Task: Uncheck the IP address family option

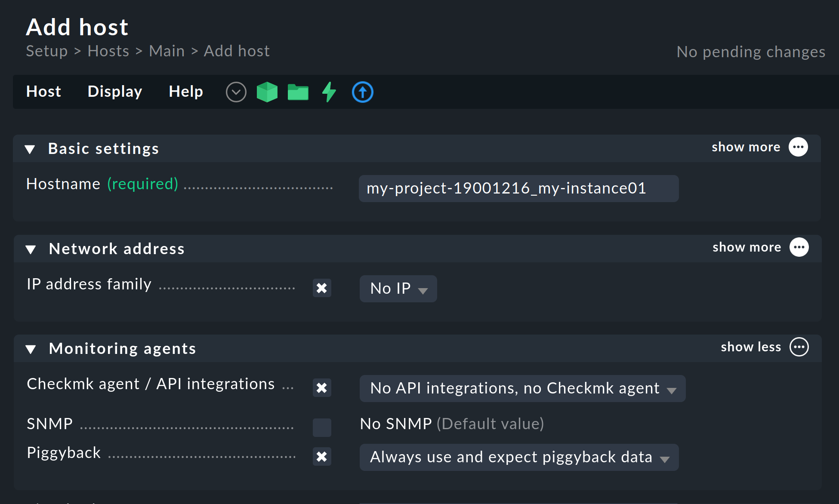Action: click(x=322, y=288)
